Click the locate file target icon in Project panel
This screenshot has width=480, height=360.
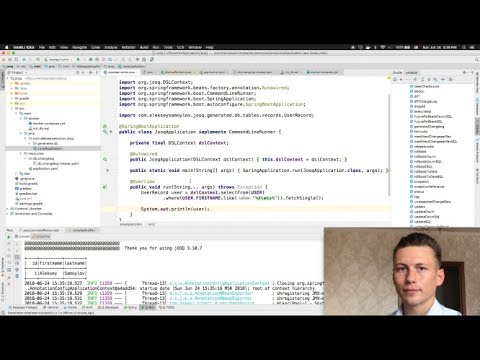(78, 72)
